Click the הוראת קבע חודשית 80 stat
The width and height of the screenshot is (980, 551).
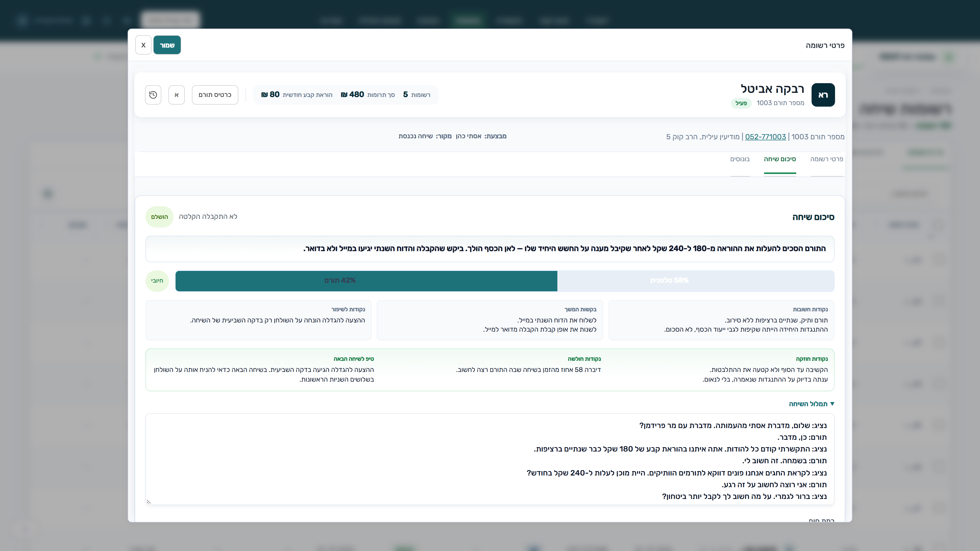[297, 94]
